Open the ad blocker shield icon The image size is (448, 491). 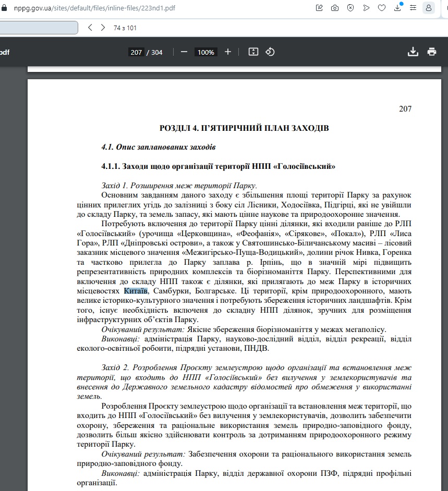coord(350,8)
